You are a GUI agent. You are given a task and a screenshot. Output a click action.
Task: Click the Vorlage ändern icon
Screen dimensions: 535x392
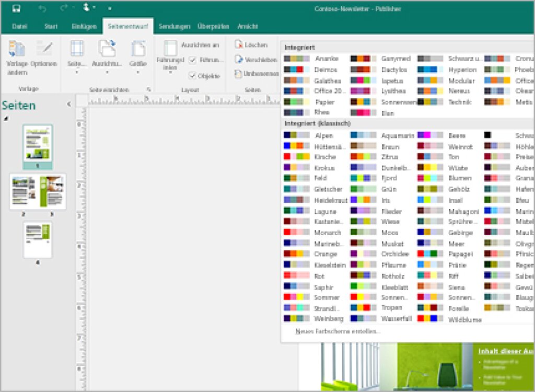tap(17, 57)
